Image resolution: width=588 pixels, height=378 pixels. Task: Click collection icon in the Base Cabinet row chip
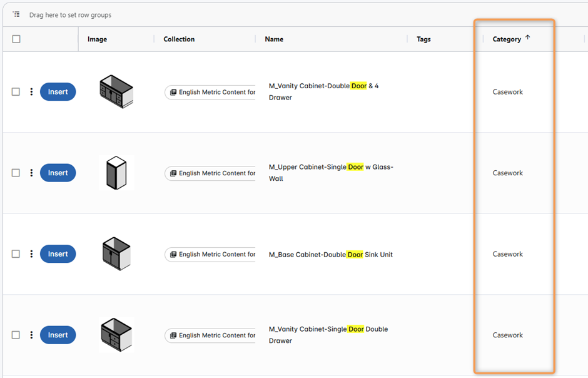coord(173,255)
